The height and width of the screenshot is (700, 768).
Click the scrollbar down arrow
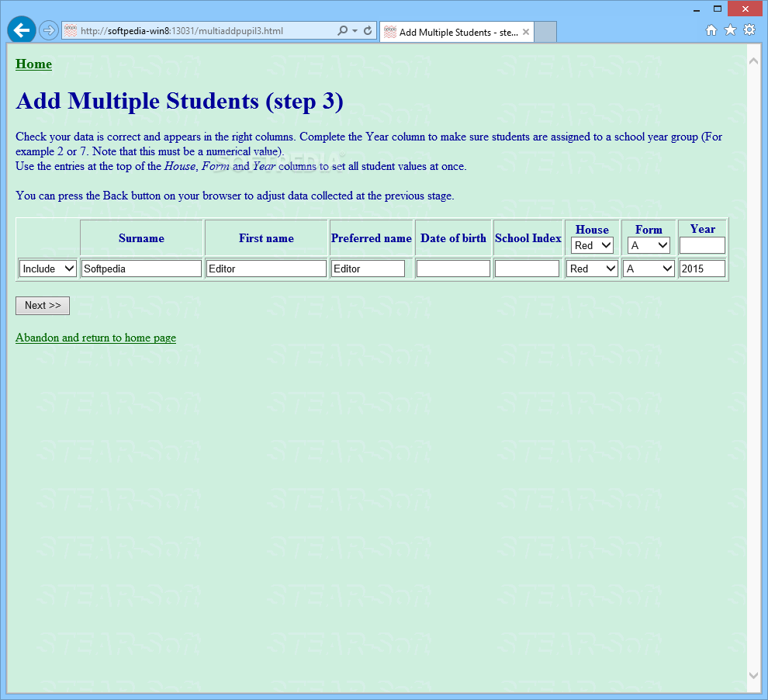click(x=754, y=676)
